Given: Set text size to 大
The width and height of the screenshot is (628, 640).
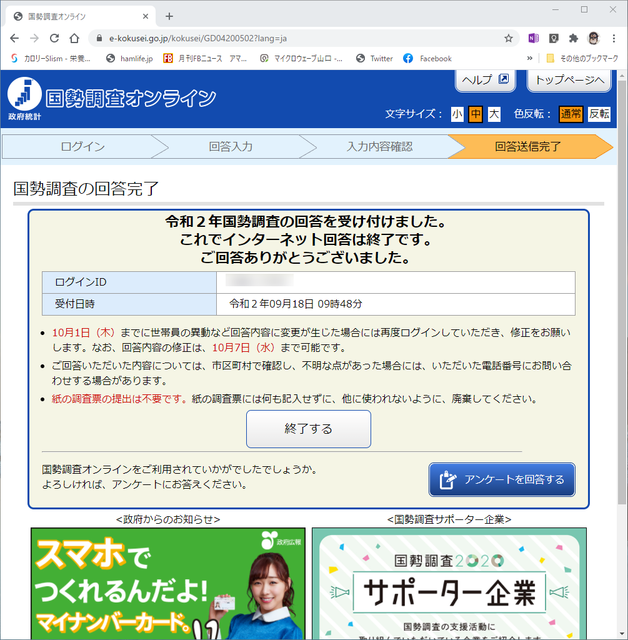Looking at the screenshot, I should 494,114.
